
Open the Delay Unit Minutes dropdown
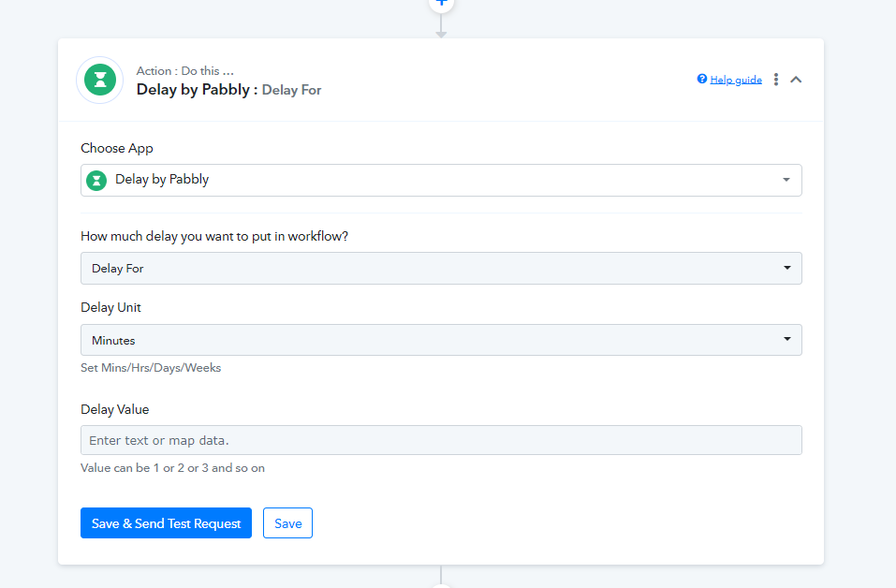pyautogui.click(x=441, y=340)
